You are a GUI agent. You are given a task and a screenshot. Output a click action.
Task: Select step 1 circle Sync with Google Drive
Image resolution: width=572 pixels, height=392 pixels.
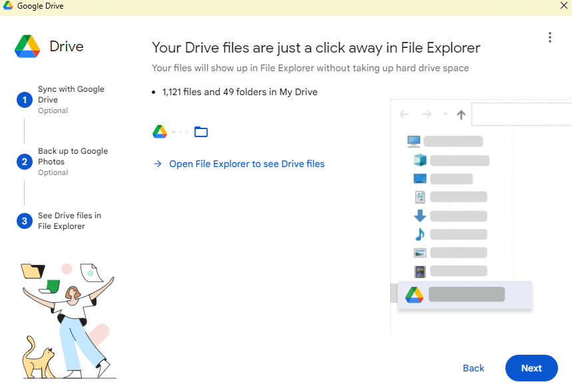tap(25, 100)
